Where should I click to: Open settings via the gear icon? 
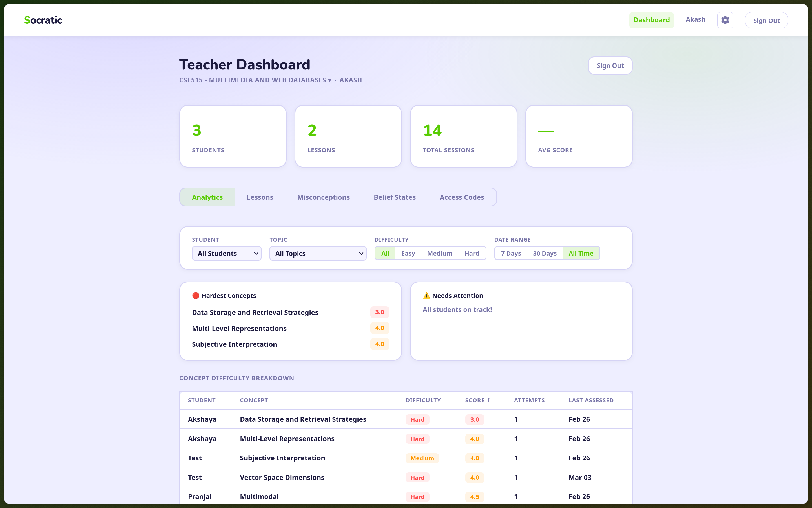725,20
